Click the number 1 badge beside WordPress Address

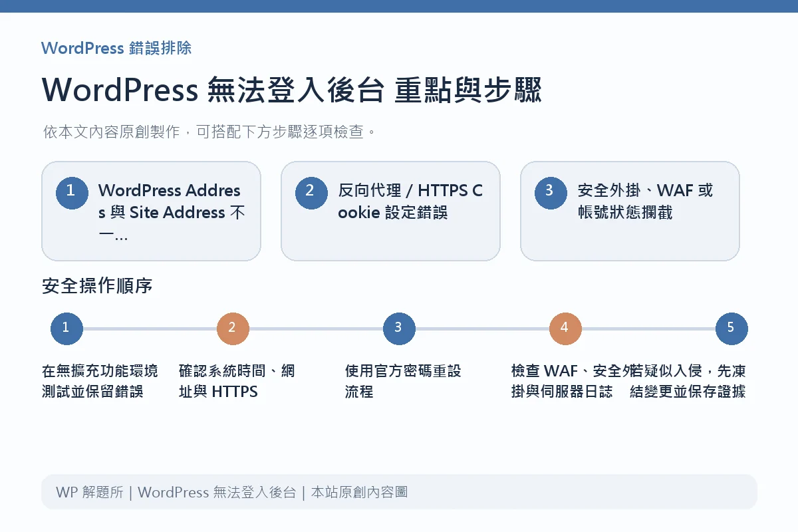72,192
